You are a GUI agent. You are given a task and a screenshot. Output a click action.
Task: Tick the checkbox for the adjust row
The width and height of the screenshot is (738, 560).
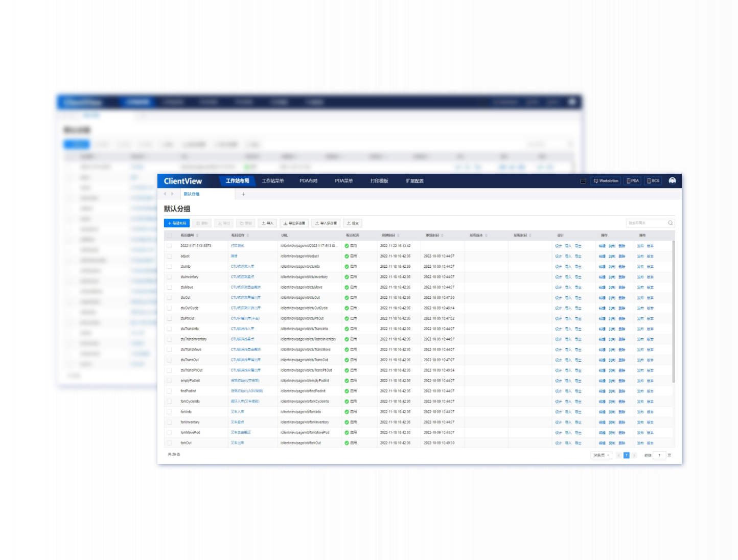click(169, 256)
